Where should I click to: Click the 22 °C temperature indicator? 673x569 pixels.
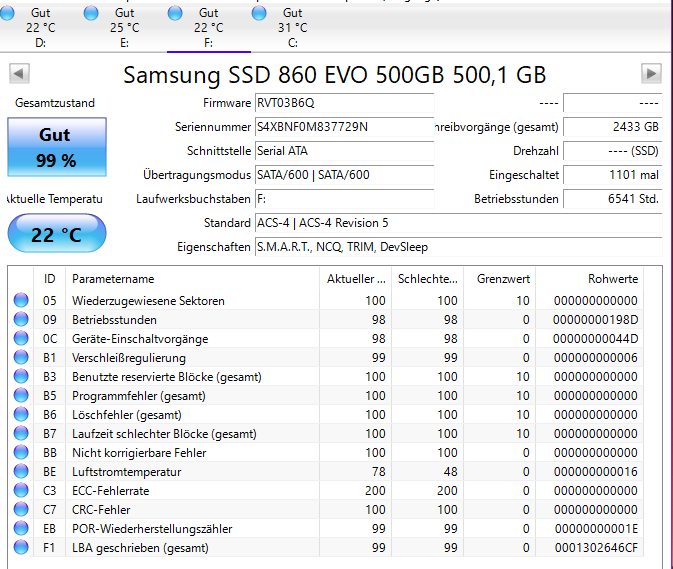point(57,233)
